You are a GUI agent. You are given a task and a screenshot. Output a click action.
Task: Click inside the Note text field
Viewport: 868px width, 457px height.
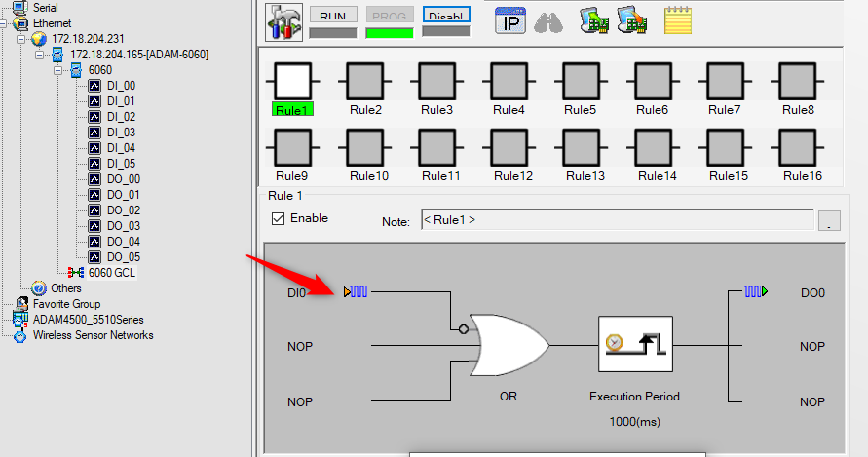(618, 220)
